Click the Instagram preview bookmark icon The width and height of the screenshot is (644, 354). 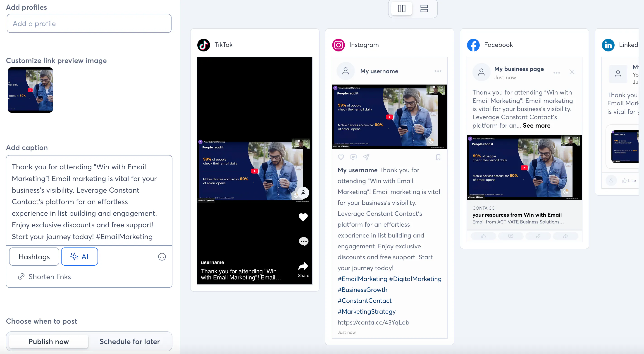point(438,157)
